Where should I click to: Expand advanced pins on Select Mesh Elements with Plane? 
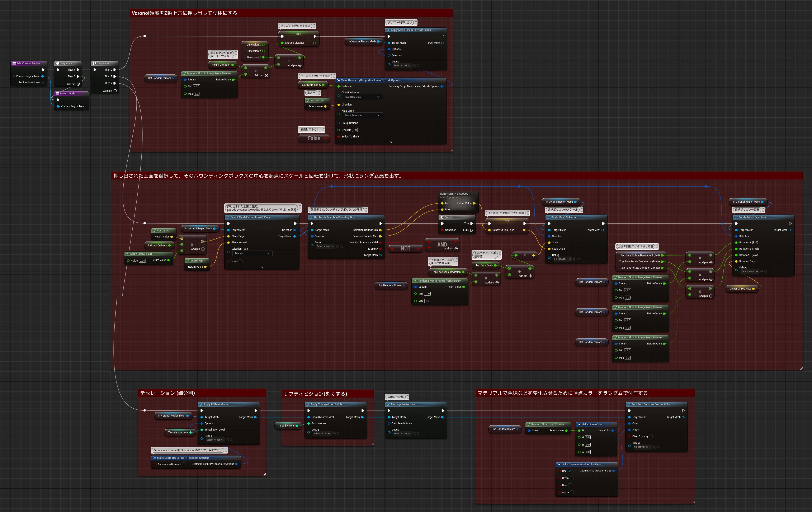tap(262, 267)
